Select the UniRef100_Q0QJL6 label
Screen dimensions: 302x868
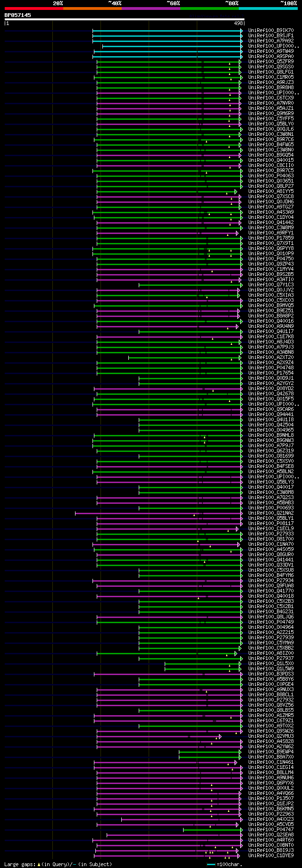(271, 129)
